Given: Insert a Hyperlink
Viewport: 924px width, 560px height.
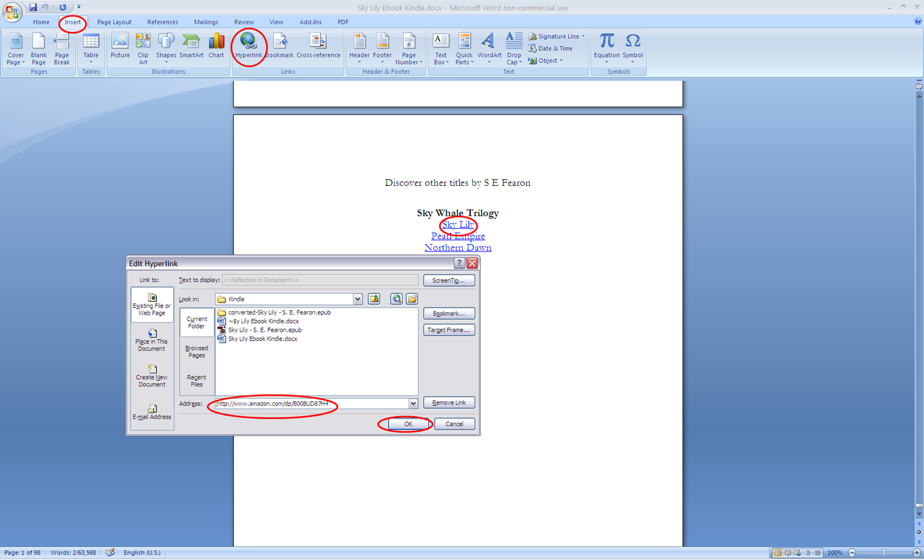Looking at the screenshot, I should [249, 46].
